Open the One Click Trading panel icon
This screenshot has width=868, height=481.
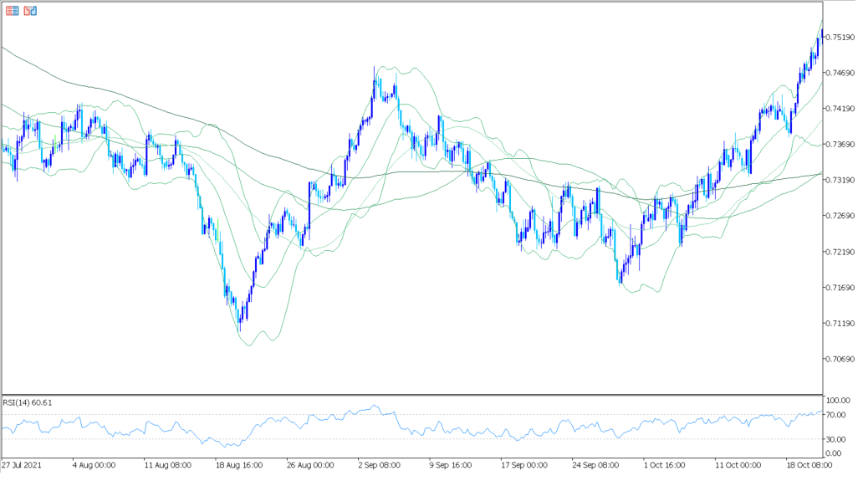(13, 11)
